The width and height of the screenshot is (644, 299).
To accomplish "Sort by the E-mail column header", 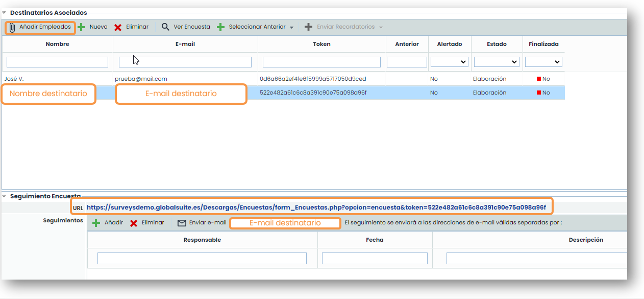I will [185, 44].
